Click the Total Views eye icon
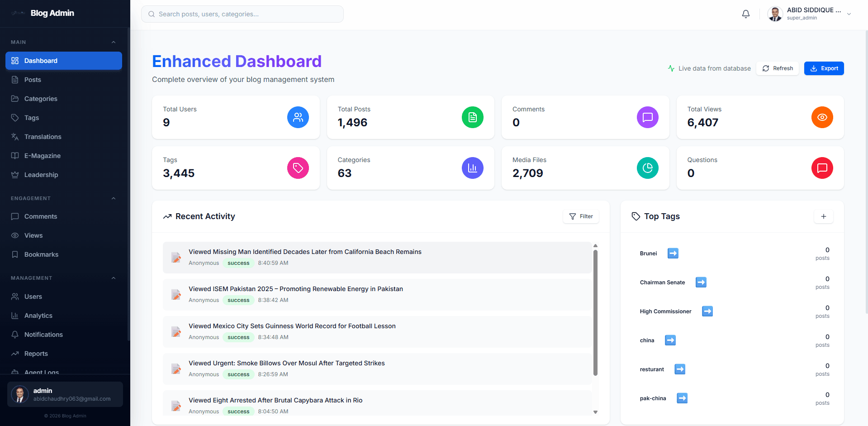The width and height of the screenshot is (868, 426). tap(822, 117)
